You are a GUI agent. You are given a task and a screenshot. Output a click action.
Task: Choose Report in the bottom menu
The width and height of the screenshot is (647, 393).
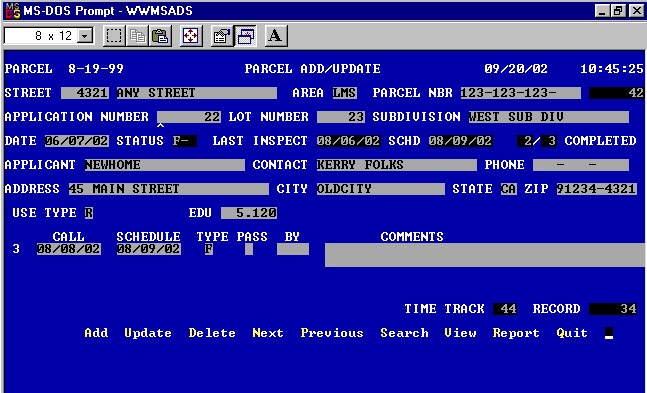pyautogui.click(x=516, y=333)
